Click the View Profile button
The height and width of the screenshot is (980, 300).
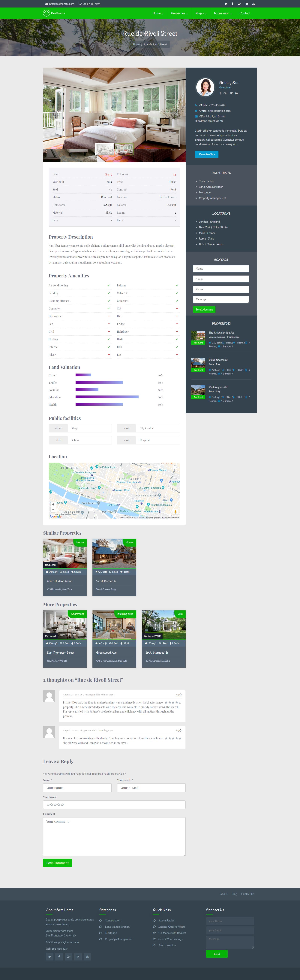(206, 154)
